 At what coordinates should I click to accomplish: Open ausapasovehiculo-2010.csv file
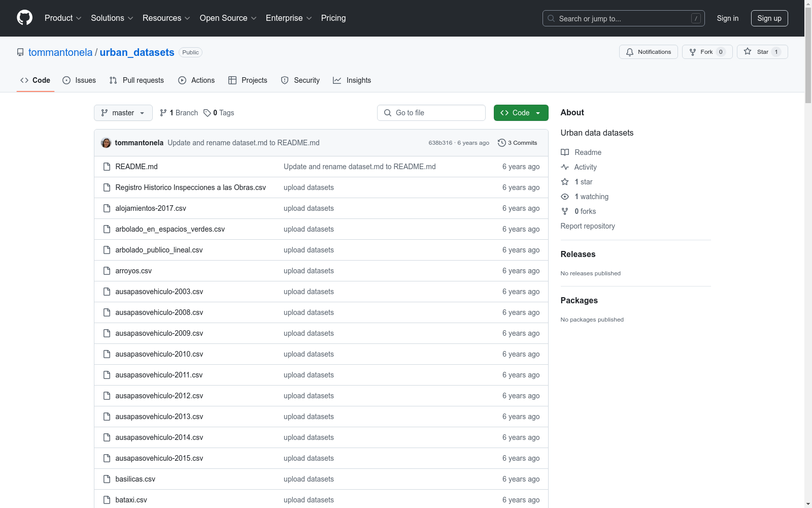159,354
